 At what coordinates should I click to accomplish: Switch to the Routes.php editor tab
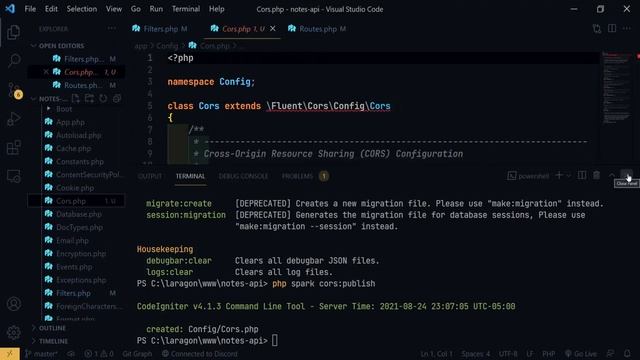click(x=318, y=29)
